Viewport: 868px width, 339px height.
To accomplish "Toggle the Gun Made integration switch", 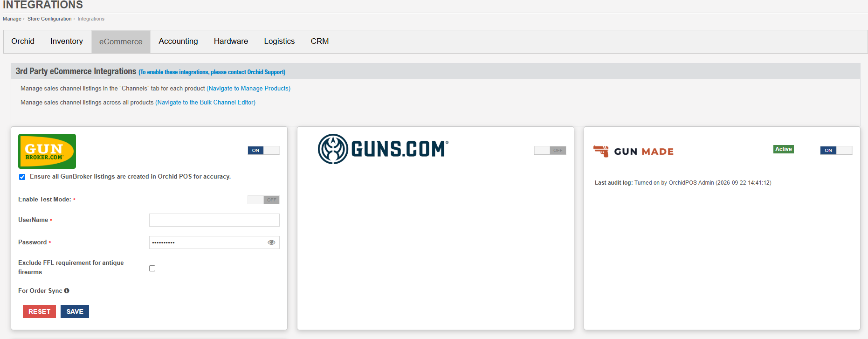I will click(x=836, y=150).
